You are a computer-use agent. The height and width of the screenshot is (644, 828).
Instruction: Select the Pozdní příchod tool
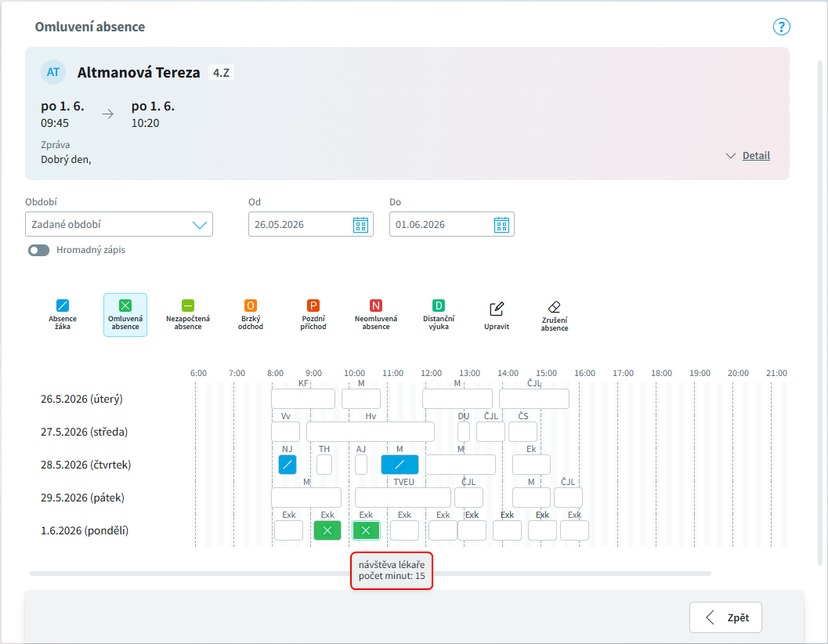click(313, 315)
